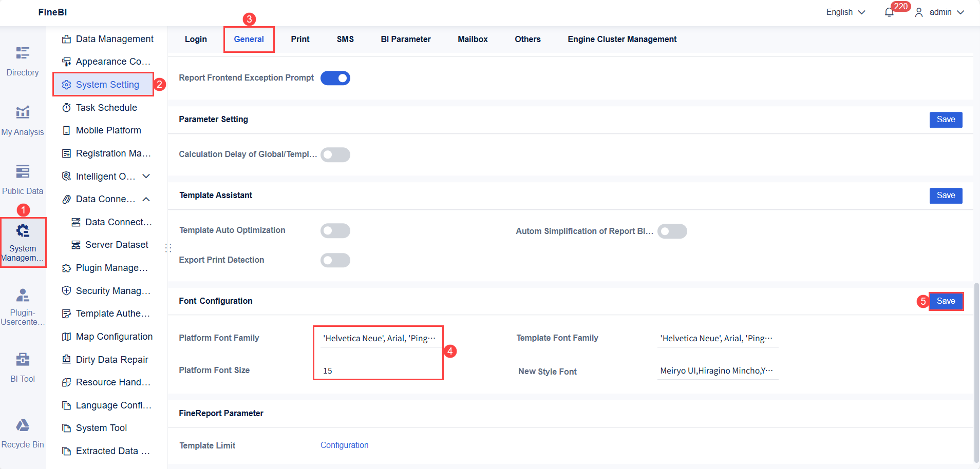Open the admin account menu
This screenshot has width=980, height=469.
(x=940, y=12)
